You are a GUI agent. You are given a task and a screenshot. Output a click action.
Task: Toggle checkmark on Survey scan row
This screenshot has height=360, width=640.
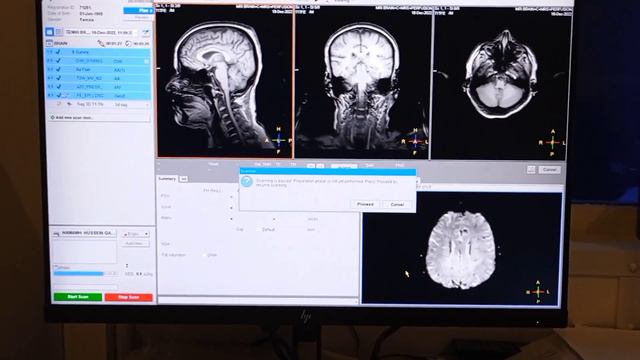(x=58, y=52)
